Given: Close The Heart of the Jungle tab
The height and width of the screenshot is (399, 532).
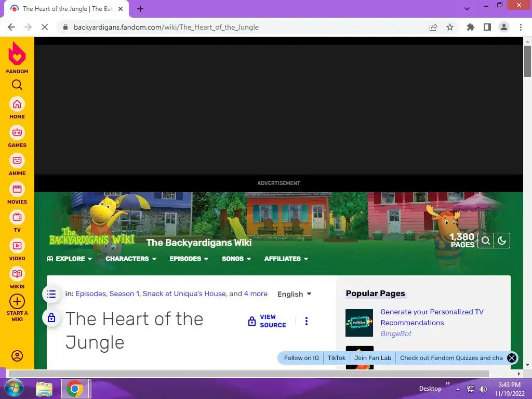Looking at the screenshot, I should (121, 9).
